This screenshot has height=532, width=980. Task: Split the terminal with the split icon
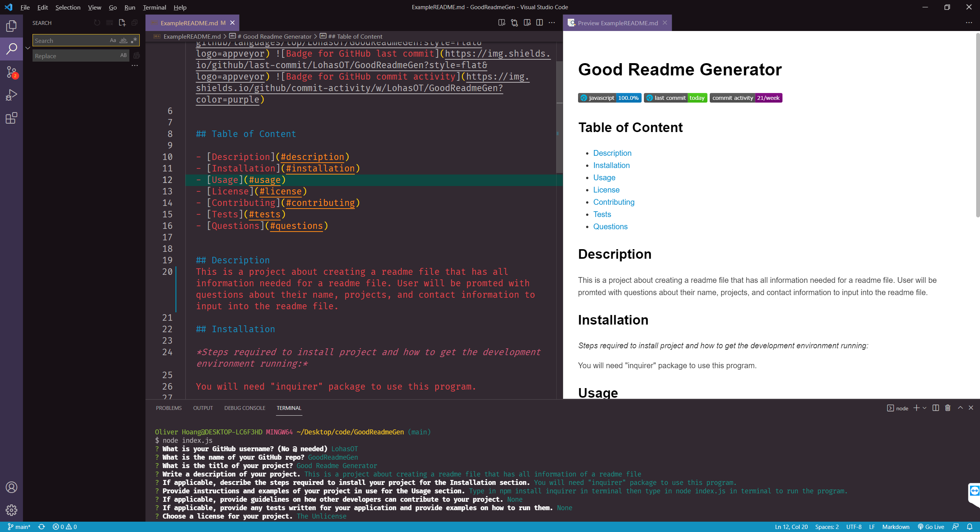[x=936, y=408]
